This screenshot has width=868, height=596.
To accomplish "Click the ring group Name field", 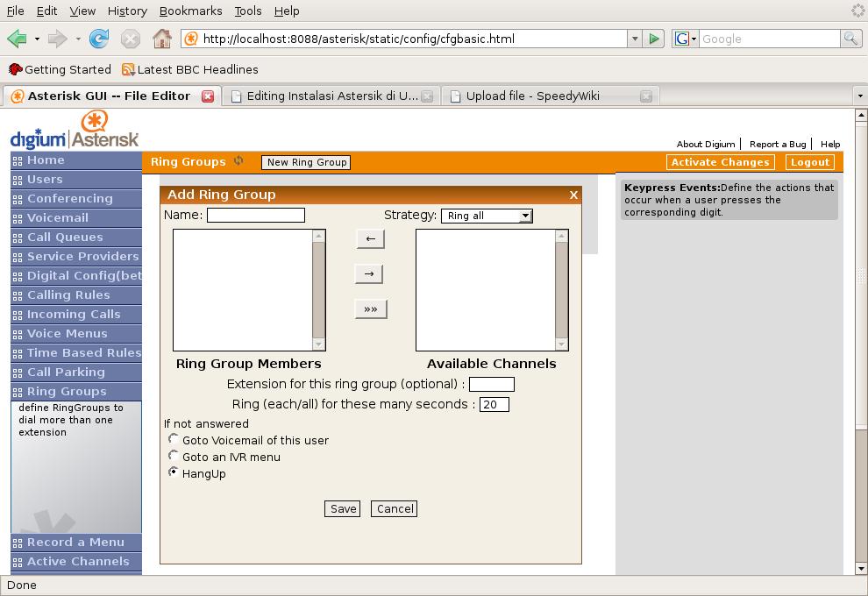I will coord(256,215).
